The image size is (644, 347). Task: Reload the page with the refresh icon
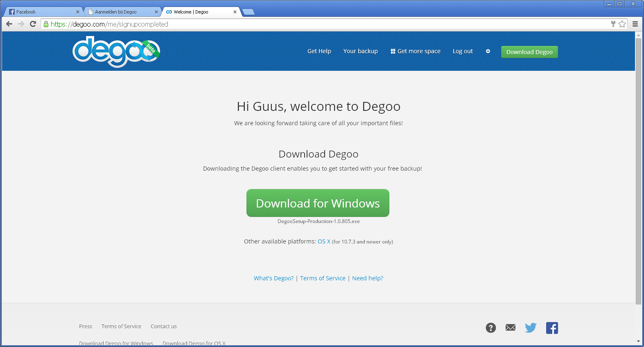[x=33, y=24]
